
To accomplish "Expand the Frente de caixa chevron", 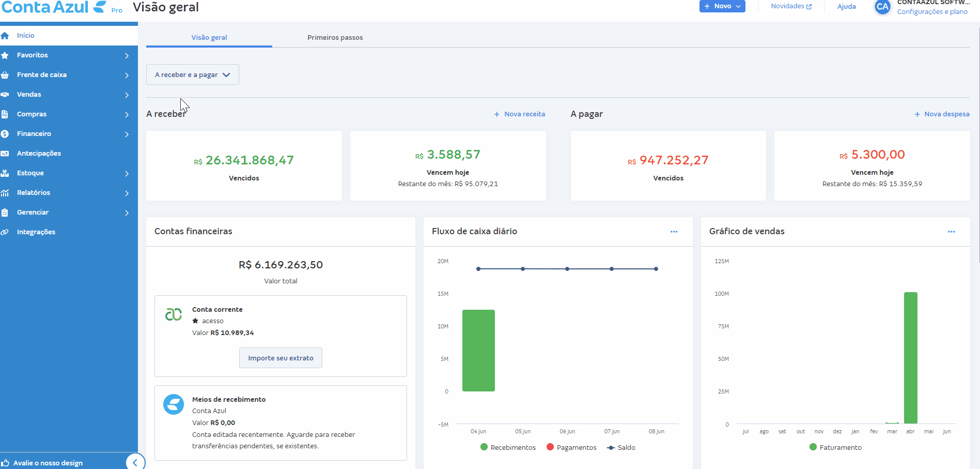I will 127,75.
